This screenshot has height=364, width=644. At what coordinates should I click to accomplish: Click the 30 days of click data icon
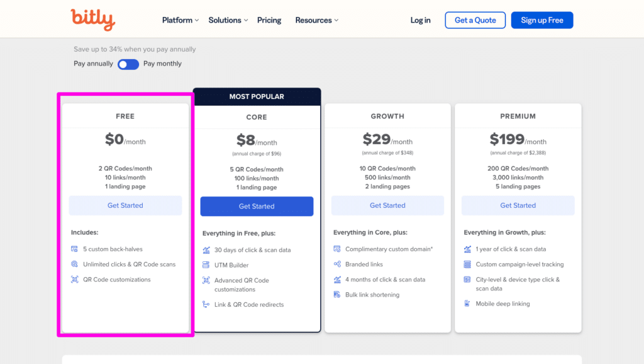point(206,249)
